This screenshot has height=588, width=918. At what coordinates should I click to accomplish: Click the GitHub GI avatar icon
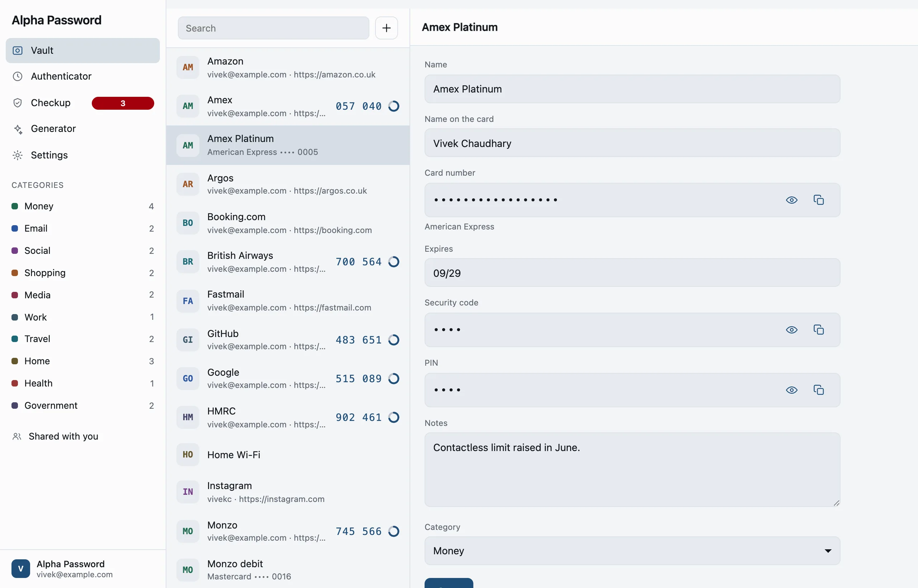[188, 340]
